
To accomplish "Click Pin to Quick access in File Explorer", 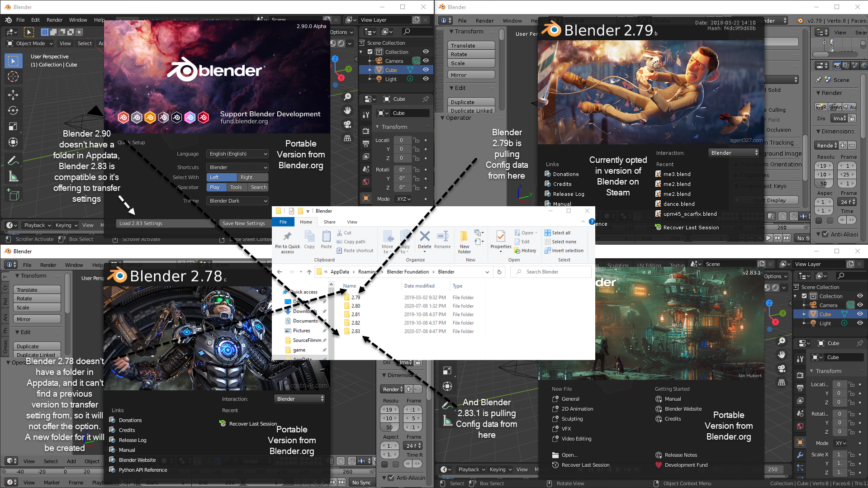I will tap(287, 242).
